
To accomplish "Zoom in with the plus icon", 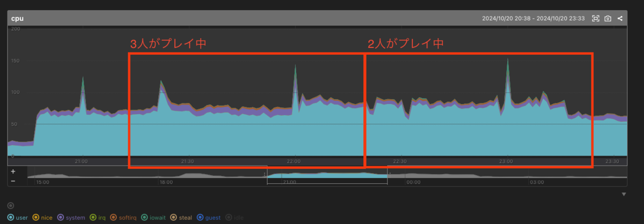I will pyautogui.click(x=13, y=172).
